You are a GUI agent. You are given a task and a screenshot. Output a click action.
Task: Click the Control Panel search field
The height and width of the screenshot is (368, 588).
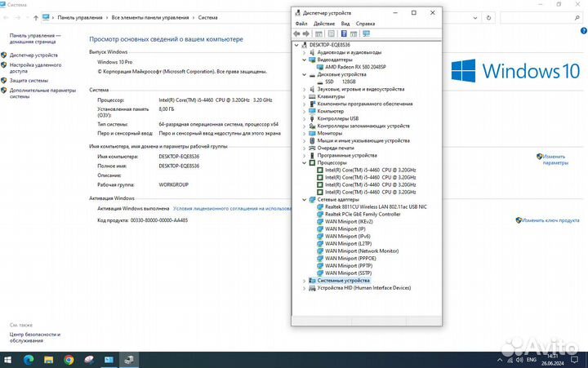(541, 18)
